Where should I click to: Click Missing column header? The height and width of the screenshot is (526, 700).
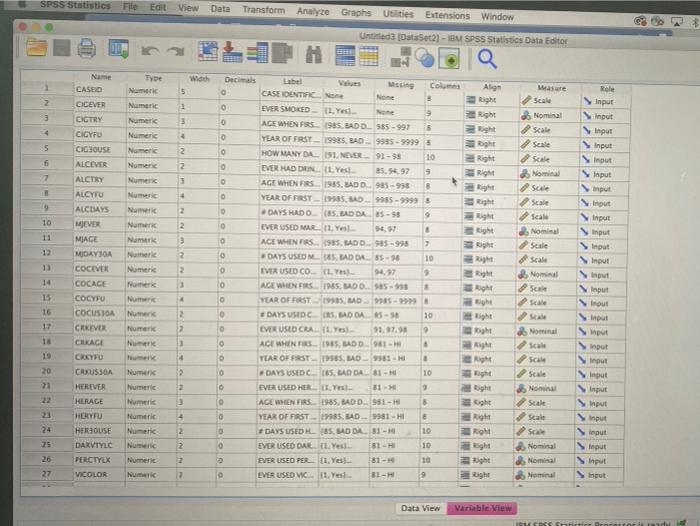pos(400,85)
